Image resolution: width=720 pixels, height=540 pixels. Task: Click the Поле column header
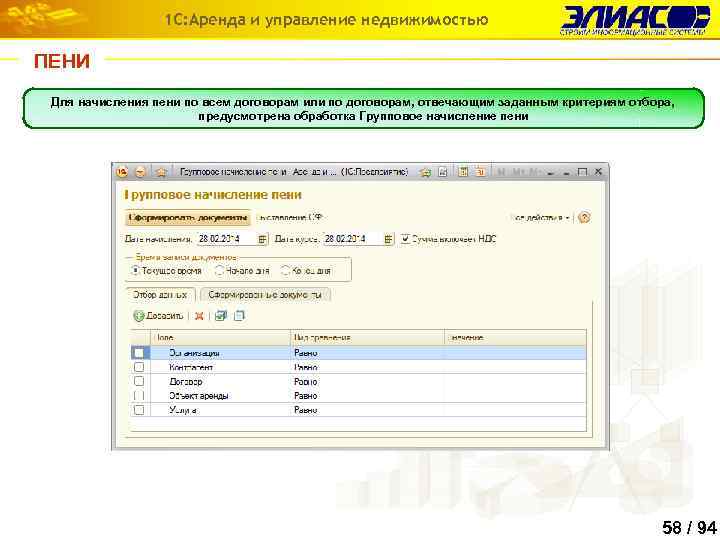pyautogui.click(x=220, y=338)
